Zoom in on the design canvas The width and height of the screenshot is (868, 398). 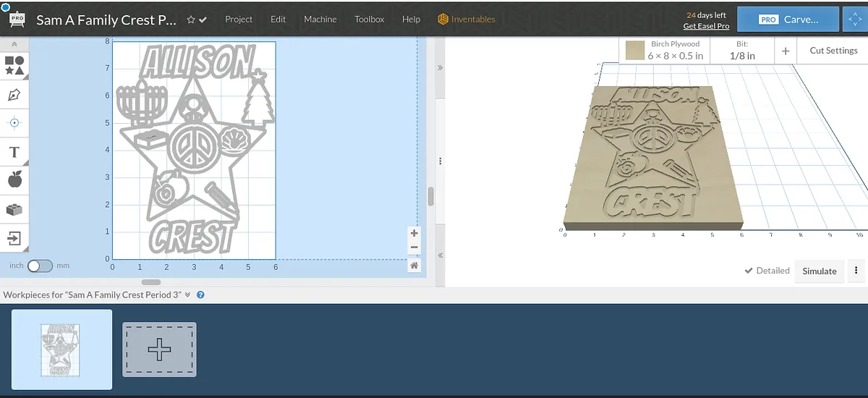click(414, 233)
